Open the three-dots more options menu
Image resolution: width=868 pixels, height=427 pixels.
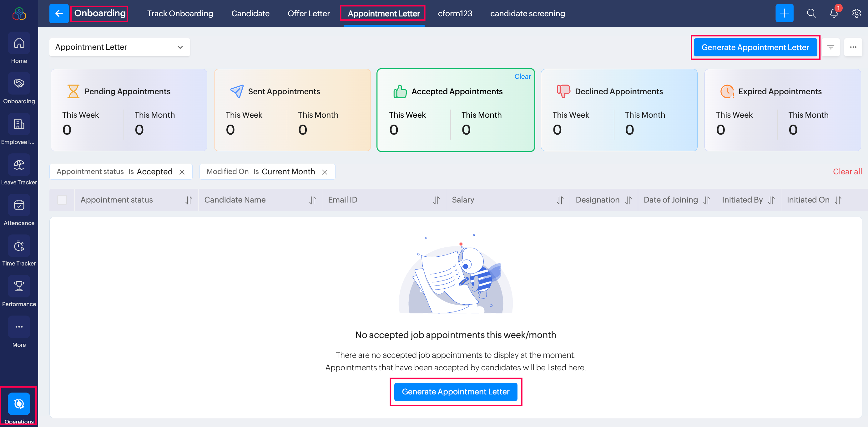click(x=853, y=47)
